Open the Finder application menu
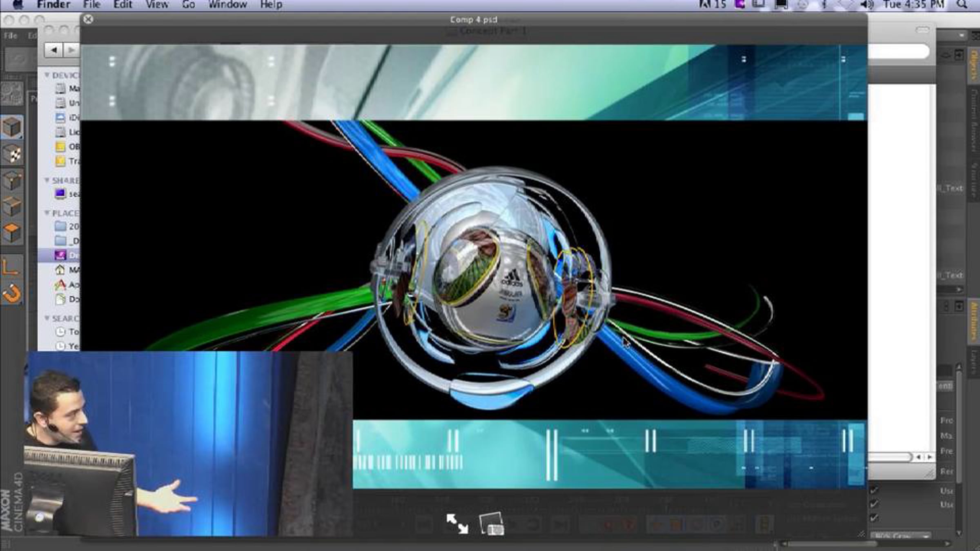980x551 pixels. [53, 5]
